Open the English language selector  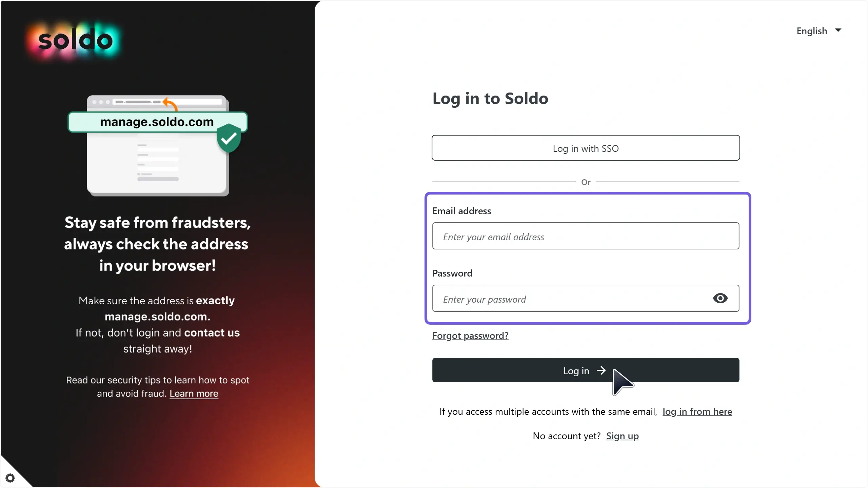click(812, 31)
